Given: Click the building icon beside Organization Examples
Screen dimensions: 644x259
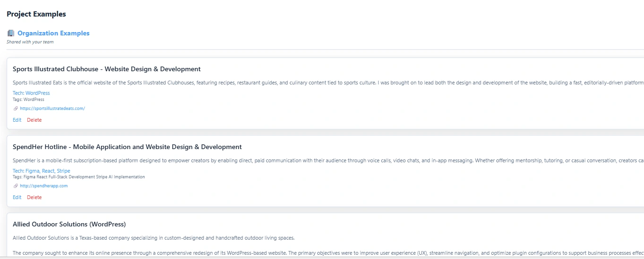Looking at the screenshot, I should 11,33.
